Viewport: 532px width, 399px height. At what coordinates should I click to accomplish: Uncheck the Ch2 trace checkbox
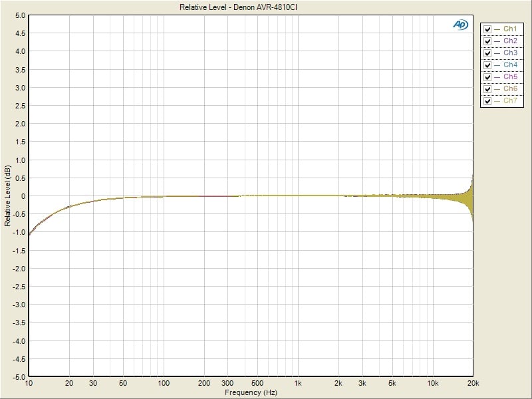[488, 41]
